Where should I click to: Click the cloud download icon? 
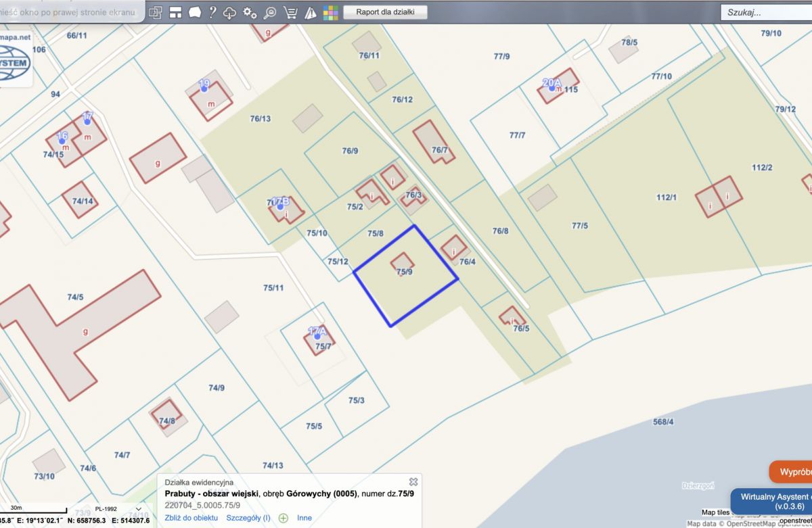coord(230,12)
